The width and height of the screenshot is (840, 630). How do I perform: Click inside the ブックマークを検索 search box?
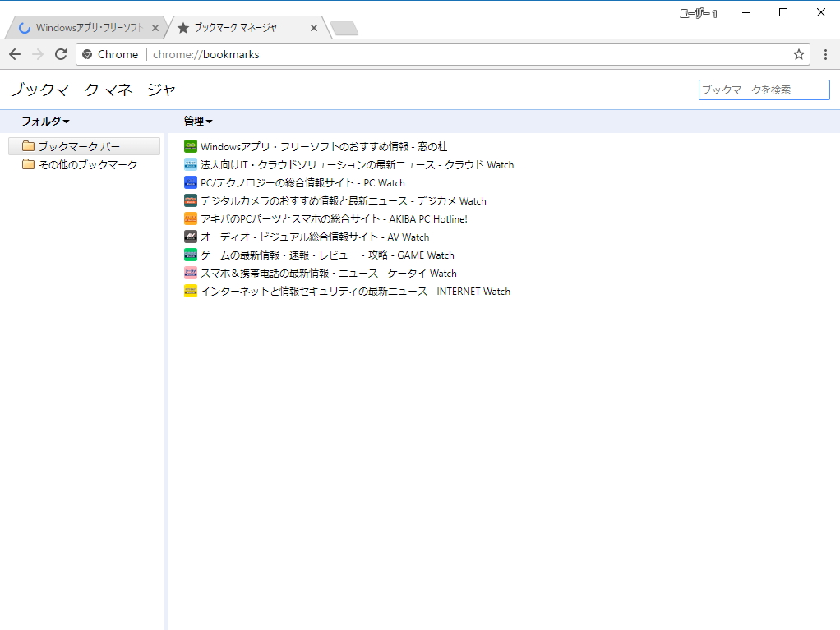[763, 90]
